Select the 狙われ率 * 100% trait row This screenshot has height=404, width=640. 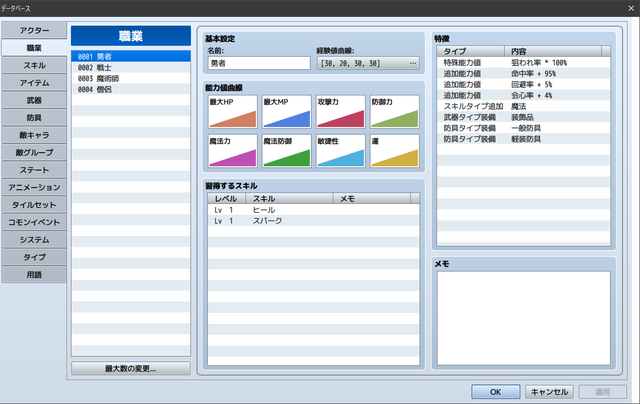tap(524, 63)
